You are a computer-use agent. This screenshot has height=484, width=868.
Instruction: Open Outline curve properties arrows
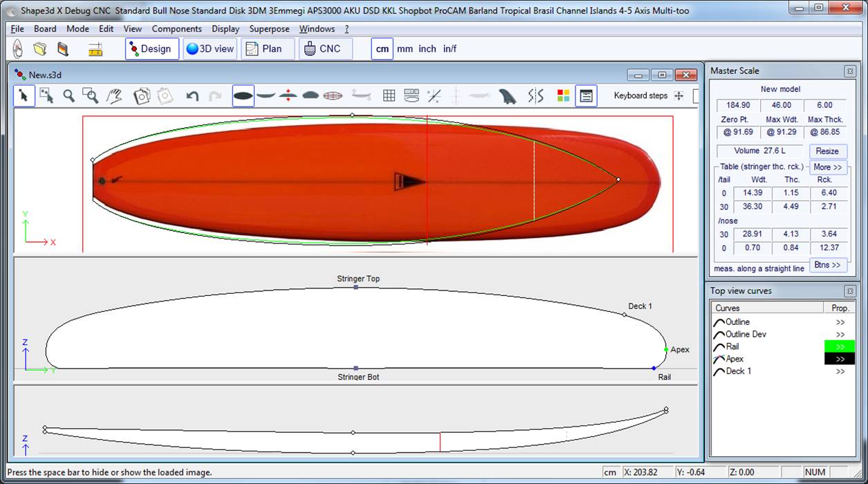point(840,322)
